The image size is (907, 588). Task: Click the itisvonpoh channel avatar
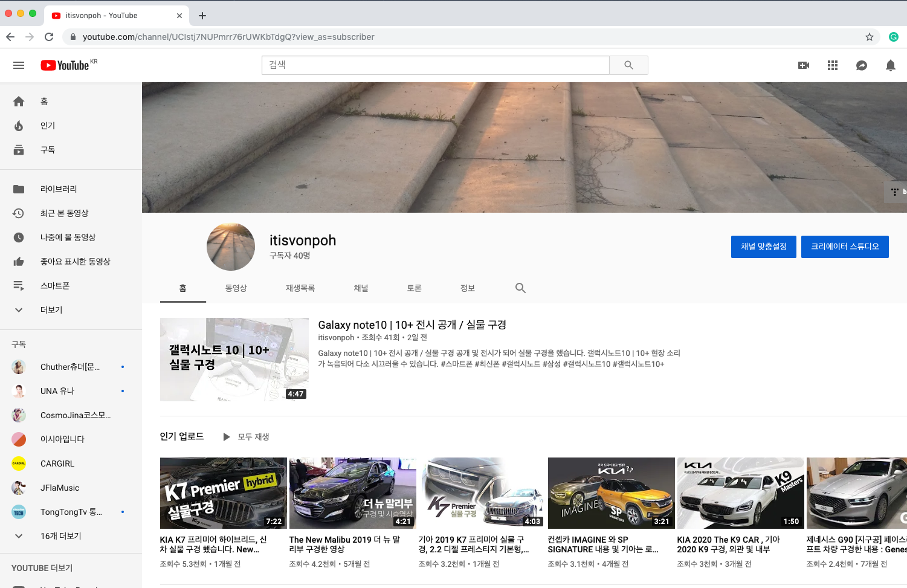tap(231, 247)
